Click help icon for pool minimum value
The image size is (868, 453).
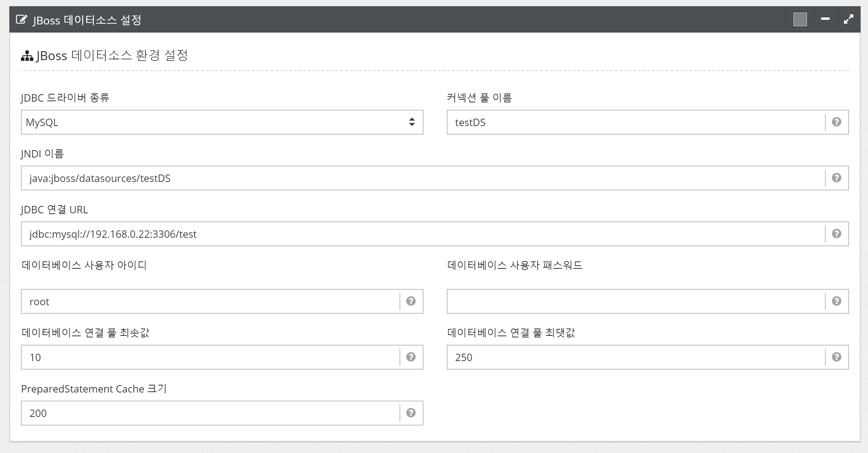(x=411, y=357)
